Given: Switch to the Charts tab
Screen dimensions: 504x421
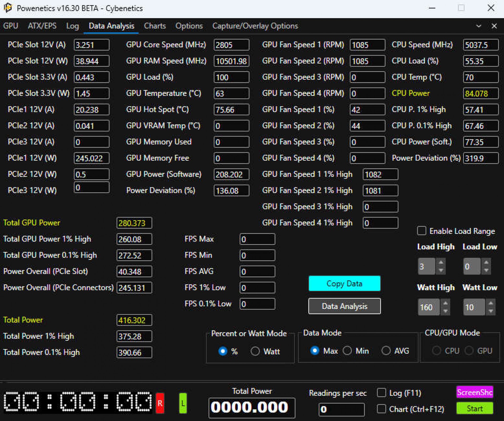Looking at the screenshot, I should 155,26.
